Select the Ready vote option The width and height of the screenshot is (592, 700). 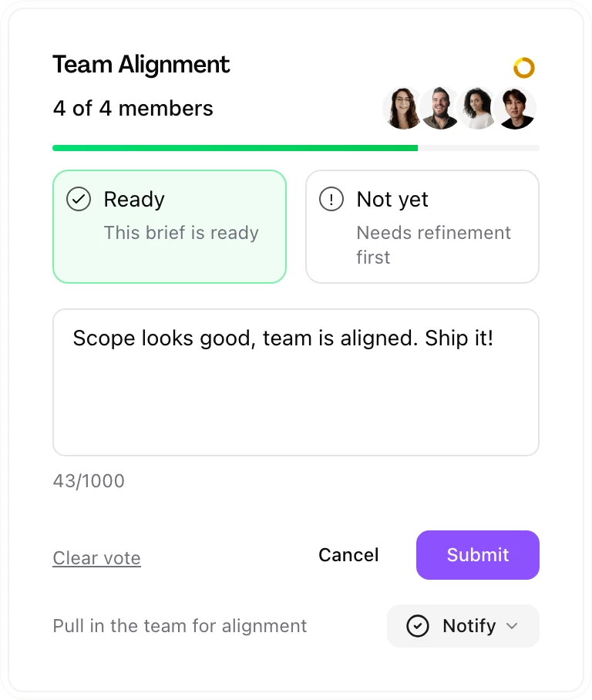[170, 226]
